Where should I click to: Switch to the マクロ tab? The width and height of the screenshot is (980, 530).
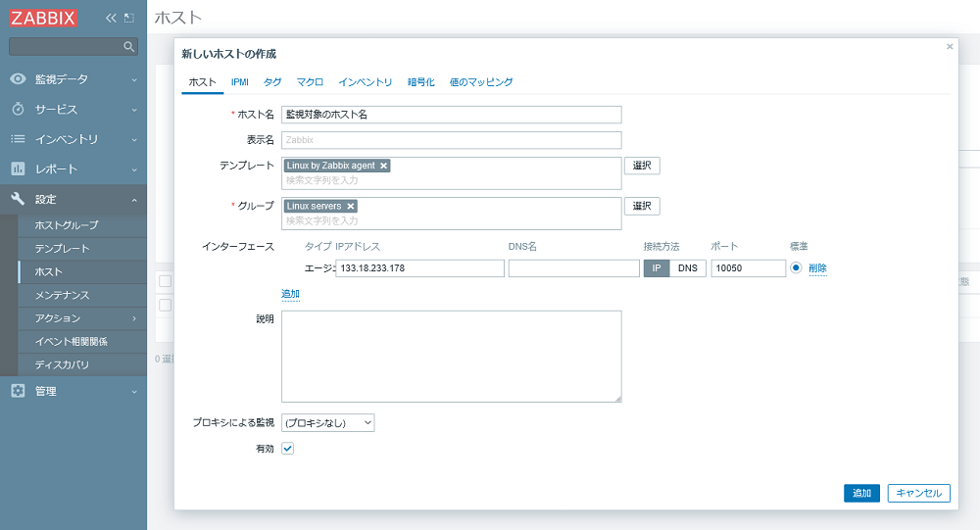point(310,82)
